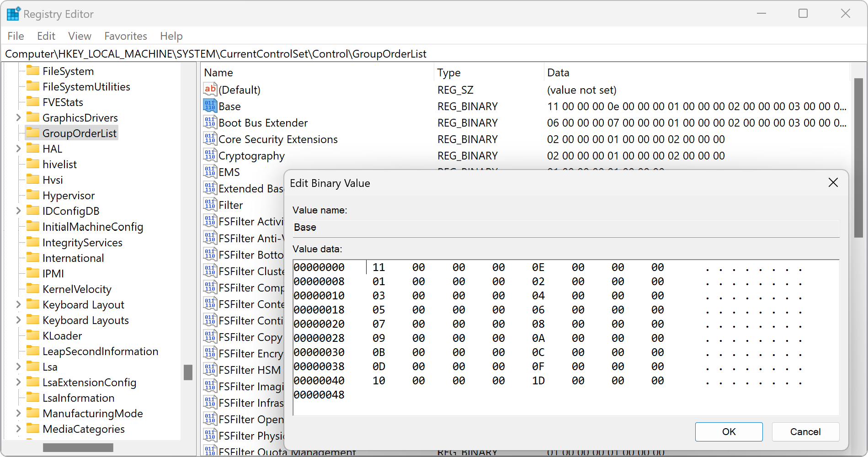Select the GroupOrderList folder icon
Screen dimensions: 868x457
(x=33, y=133)
